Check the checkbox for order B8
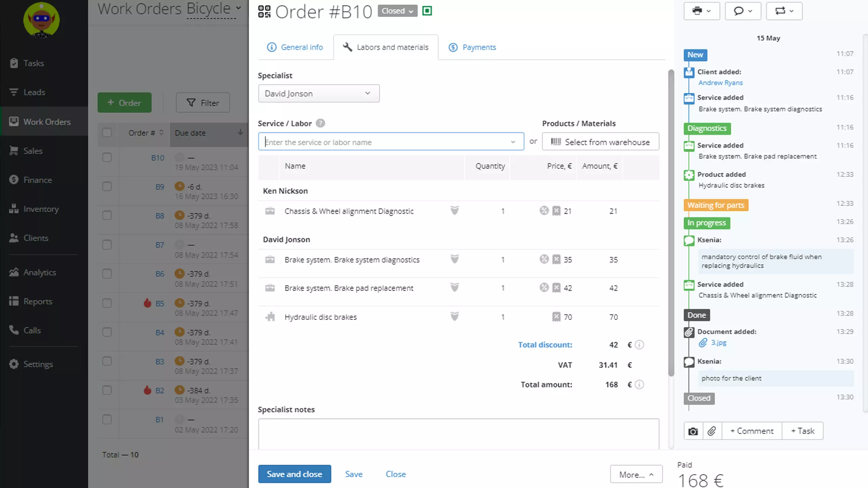The width and height of the screenshot is (868, 488). [107, 216]
